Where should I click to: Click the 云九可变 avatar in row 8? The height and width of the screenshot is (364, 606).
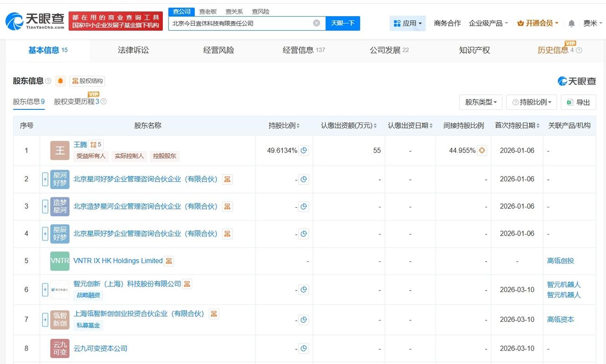60,348
